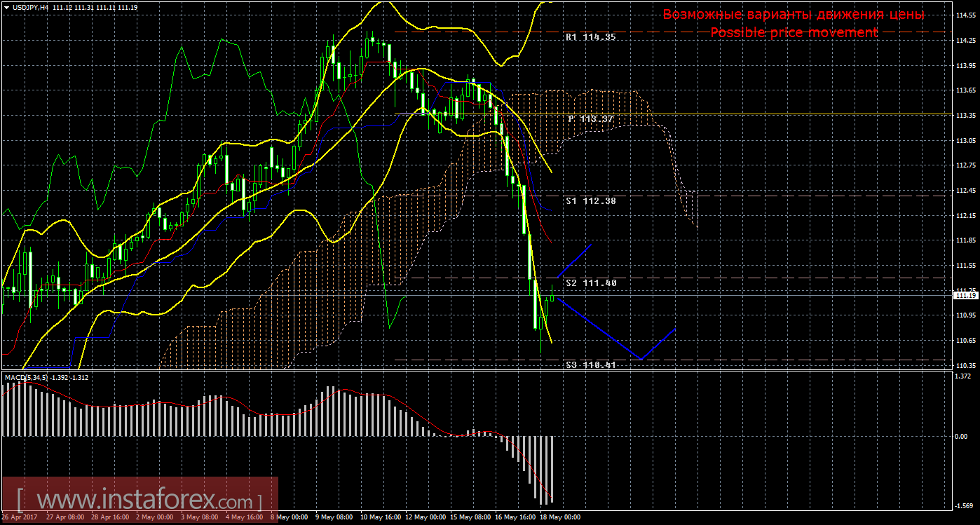Click the red 'Possible price movement' caption
980x525 pixels.
click(x=794, y=33)
